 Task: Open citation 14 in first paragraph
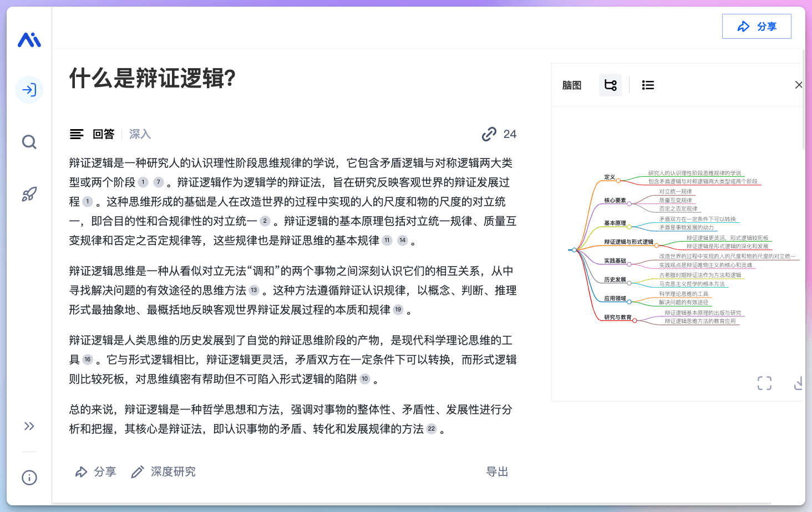tap(403, 240)
